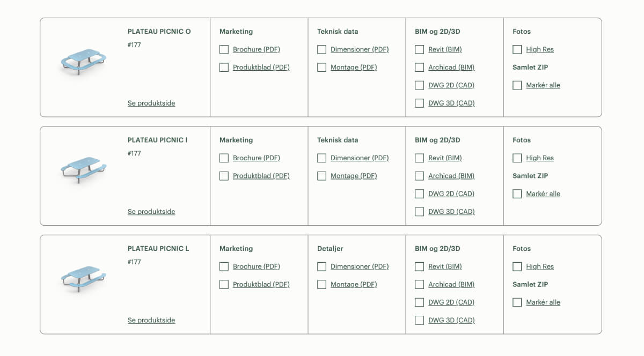Check Brochure (PDF) for Plateau Picnic O
The width and height of the screenshot is (644, 356).
point(224,50)
